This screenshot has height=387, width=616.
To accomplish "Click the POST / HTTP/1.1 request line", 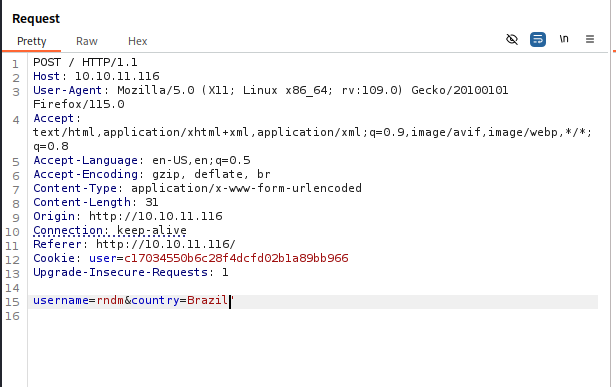I will point(85,62).
